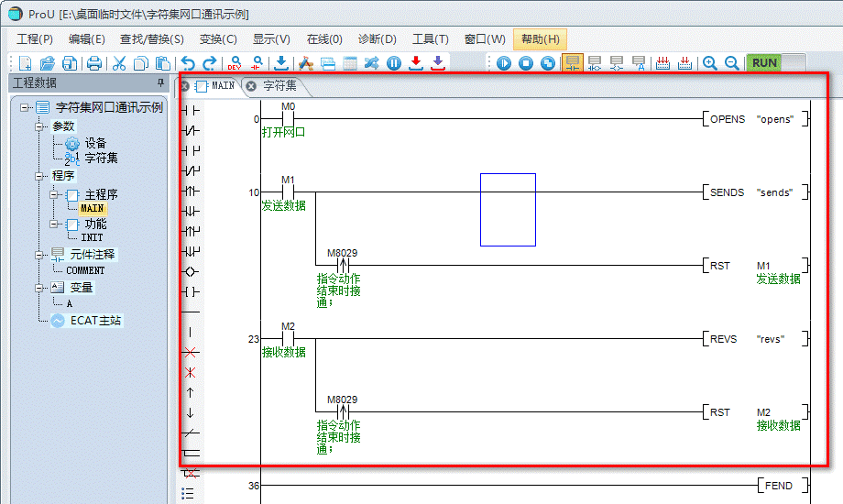The width and height of the screenshot is (843, 504).
Task: Paste from the clipboard icon
Action: (x=163, y=63)
